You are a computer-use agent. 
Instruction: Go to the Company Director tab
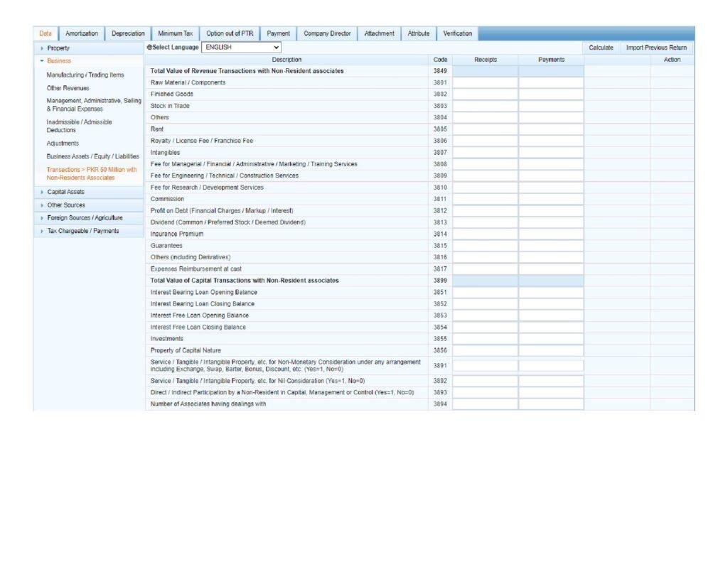tap(327, 33)
